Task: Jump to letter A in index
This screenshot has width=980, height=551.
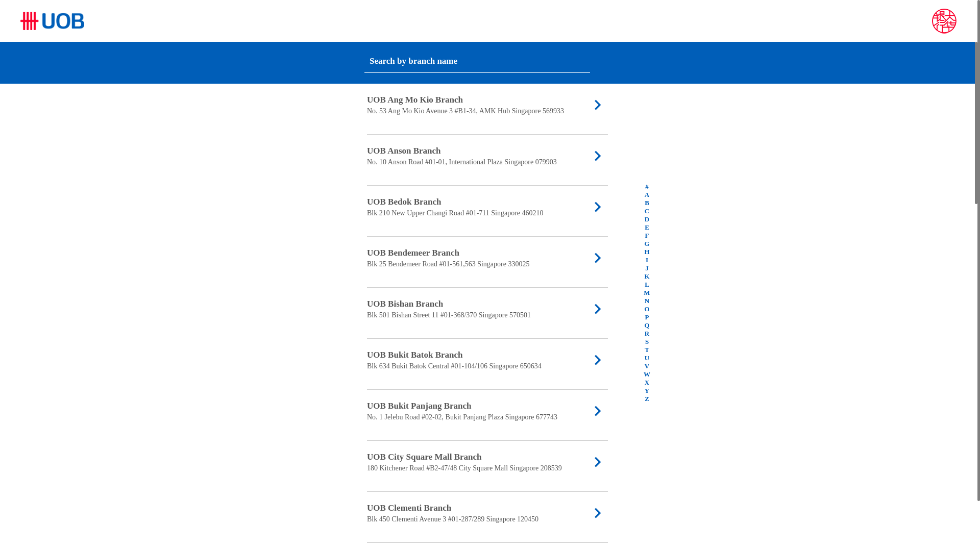Action: point(647,195)
